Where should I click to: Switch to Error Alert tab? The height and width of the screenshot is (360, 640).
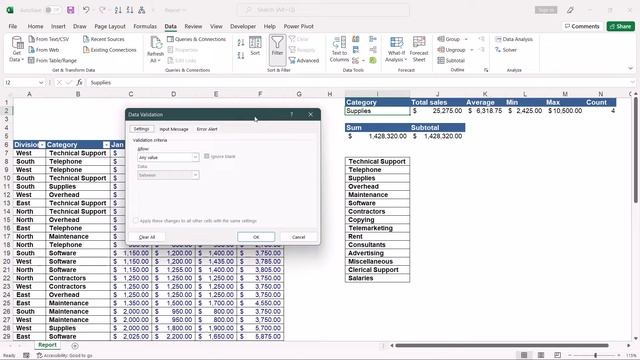pos(207,129)
